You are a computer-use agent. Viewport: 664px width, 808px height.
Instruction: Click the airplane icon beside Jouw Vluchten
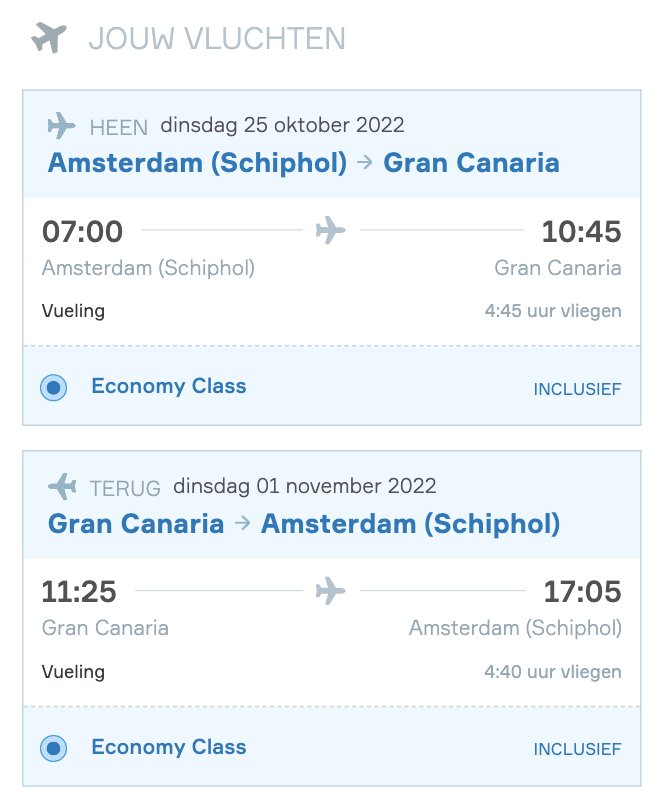click(x=49, y=38)
